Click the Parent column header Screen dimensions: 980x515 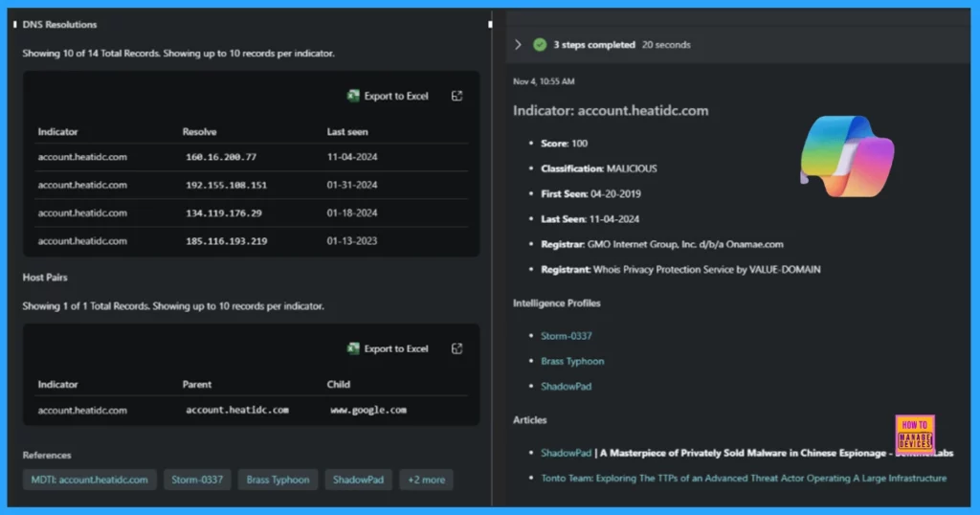(x=197, y=385)
